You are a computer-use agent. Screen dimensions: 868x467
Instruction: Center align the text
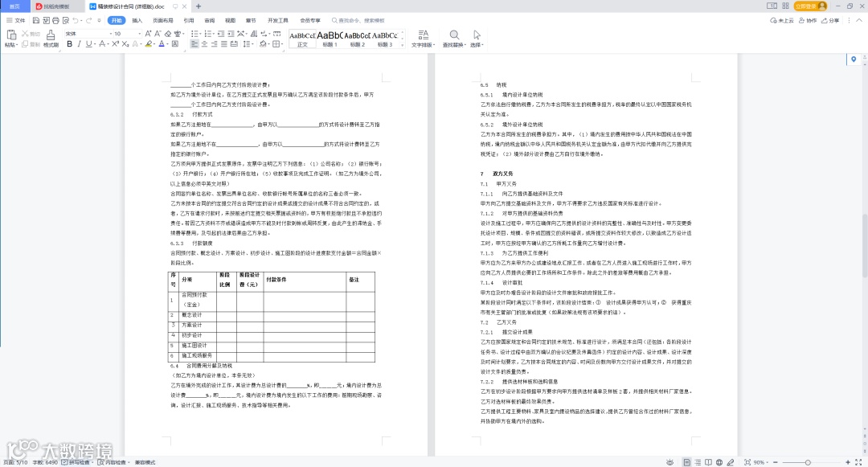204,44
